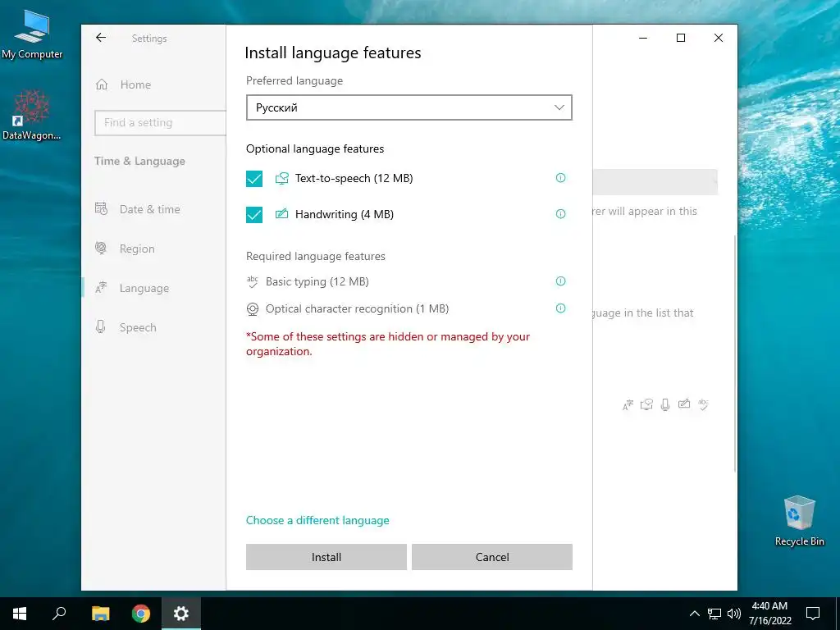This screenshot has width=840, height=630.
Task: Click the Settings window scrollbar
Action: point(734,354)
